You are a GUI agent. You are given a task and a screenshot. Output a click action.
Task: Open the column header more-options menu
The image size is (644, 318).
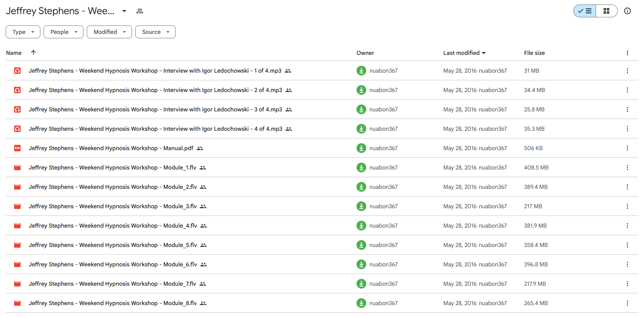(627, 53)
